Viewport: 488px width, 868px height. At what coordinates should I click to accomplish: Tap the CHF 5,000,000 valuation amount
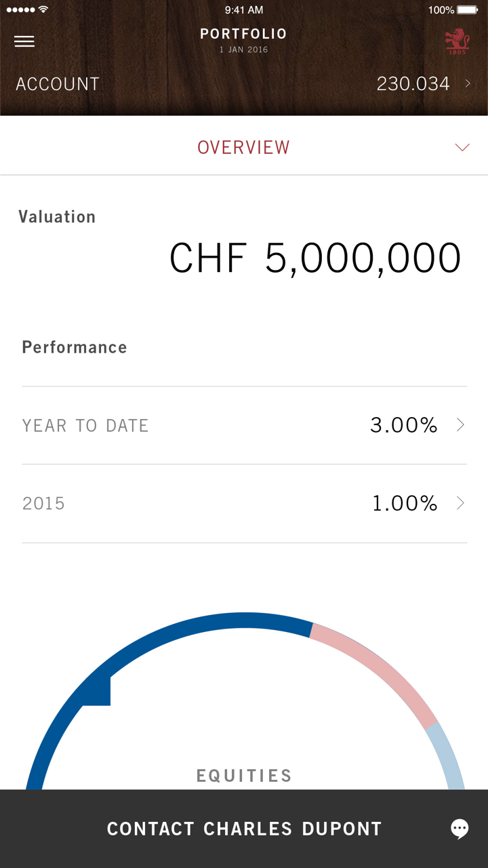(x=315, y=258)
